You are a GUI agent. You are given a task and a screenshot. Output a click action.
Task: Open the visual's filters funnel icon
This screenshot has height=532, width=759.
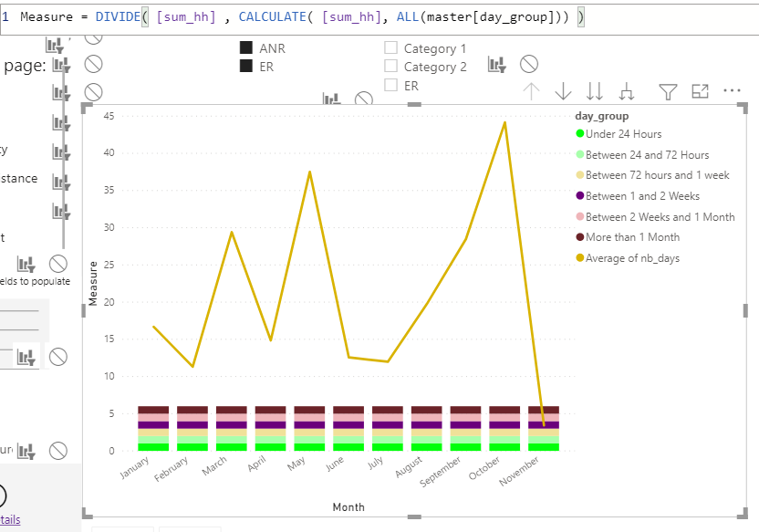point(668,91)
